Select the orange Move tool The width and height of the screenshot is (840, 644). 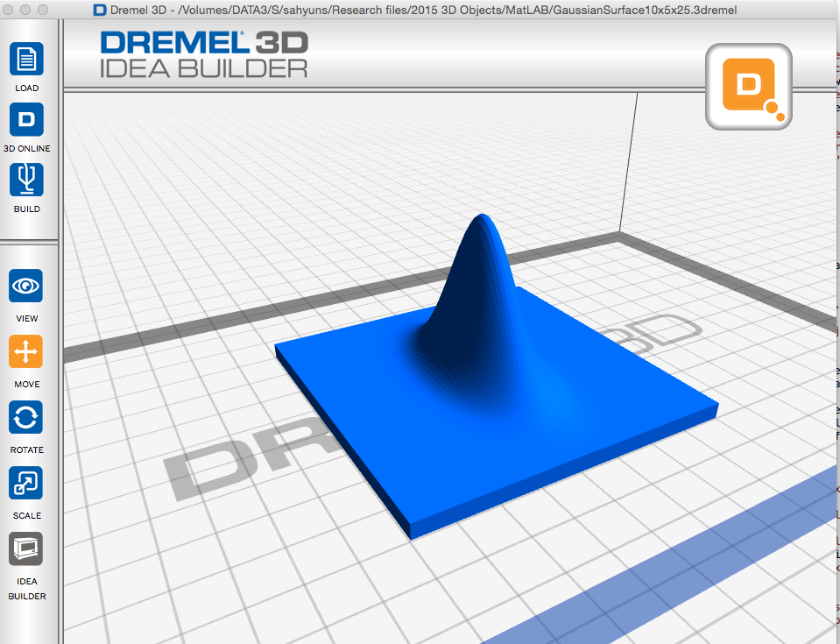tap(25, 352)
